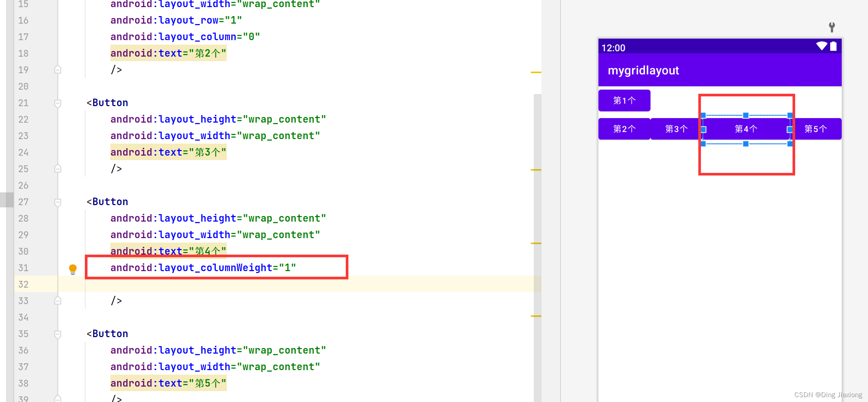This screenshot has height=402, width=868.
Task: Click the warning stripe marker near line 30
Action: pyautogui.click(x=536, y=243)
